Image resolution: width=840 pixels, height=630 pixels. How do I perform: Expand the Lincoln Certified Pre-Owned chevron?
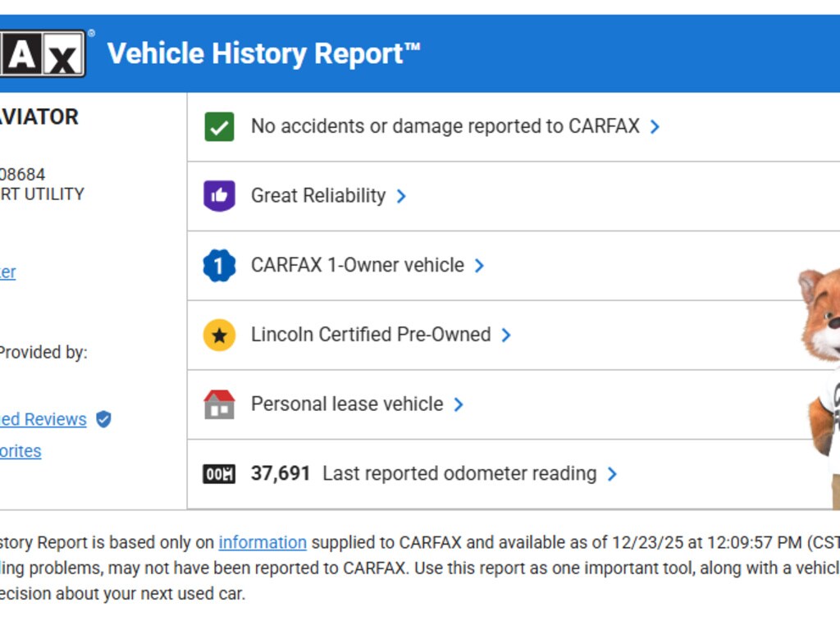pyautogui.click(x=506, y=335)
